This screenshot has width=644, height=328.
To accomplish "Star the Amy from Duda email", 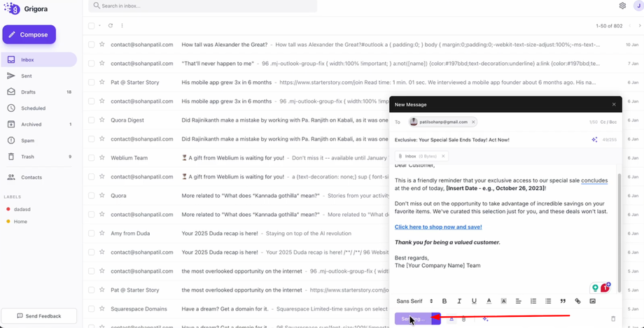I will click(x=102, y=233).
